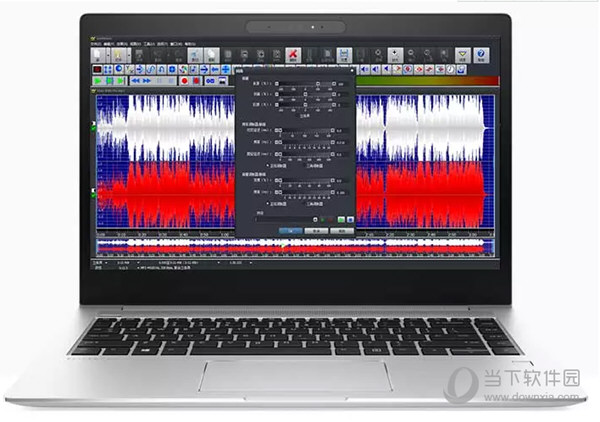Open the second menu in the menu bar

(109, 44)
